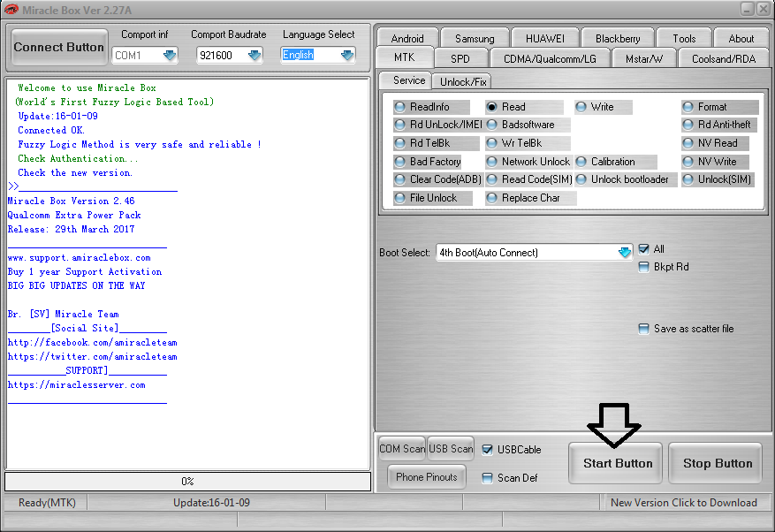Viewport: 775px width, 532px height.
Task: Switch to the Unlock/Fix sub-tab
Action: 463,81
